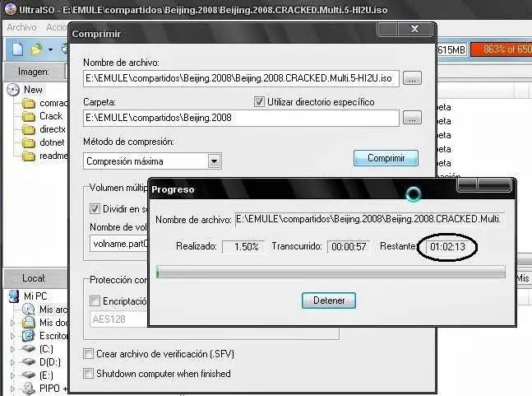Open the Compresión máxima method dropdown
The width and height of the screenshot is (532, 396).
coord(214,161)
